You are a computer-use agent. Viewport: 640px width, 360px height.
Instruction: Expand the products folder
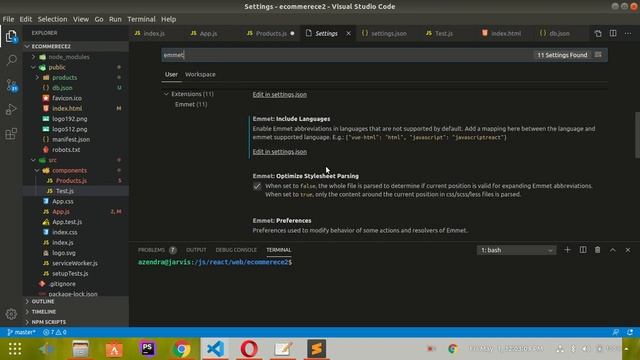coord(38,78)
